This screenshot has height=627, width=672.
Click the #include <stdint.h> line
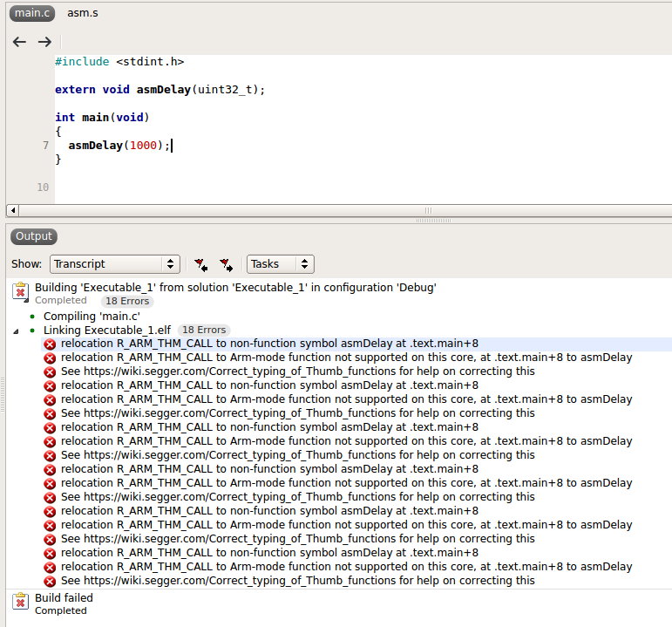(119, 62)
